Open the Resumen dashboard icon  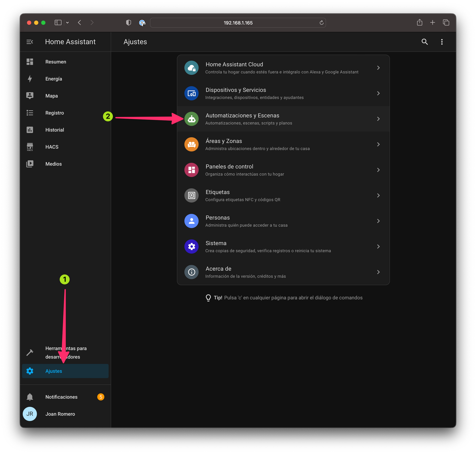click(30, 62)
